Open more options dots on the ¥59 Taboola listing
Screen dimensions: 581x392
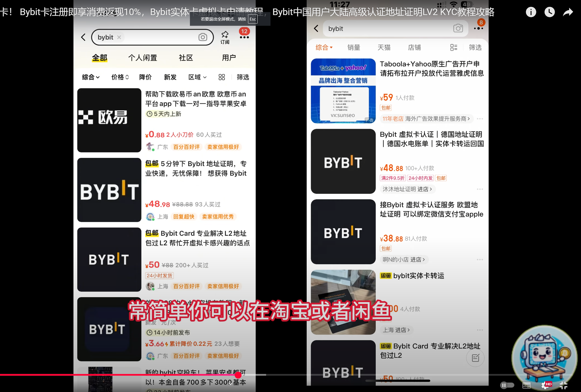tap(480, 119)
